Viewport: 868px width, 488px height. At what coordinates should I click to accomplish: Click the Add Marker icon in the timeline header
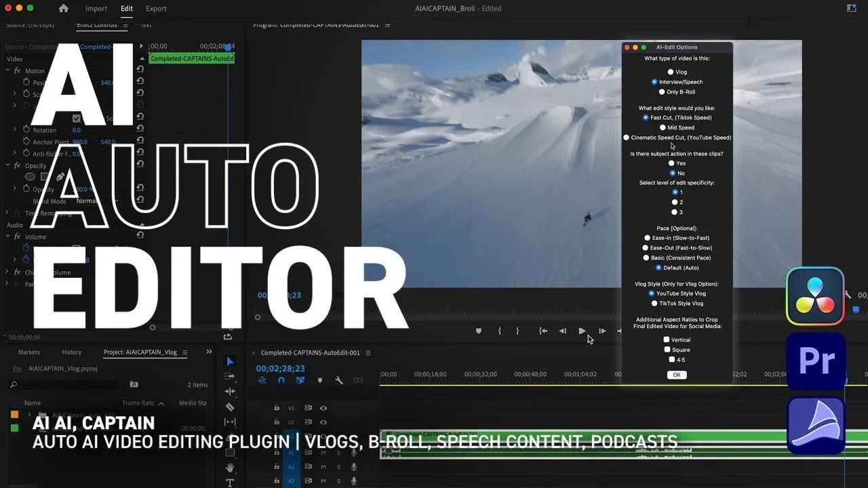(x=319, y=380)
